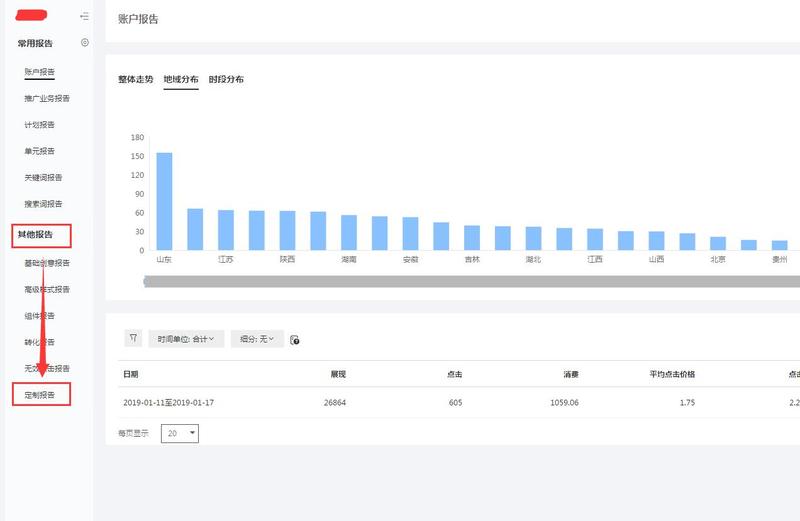Click the 湖北 axis label
The image size is (800, 521).
pos(533,259)
